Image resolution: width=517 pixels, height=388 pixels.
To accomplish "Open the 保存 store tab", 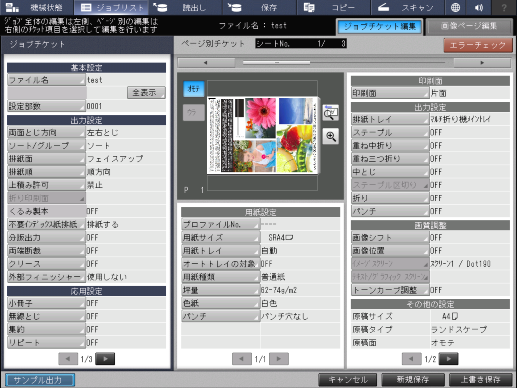I will click(260, 7).
